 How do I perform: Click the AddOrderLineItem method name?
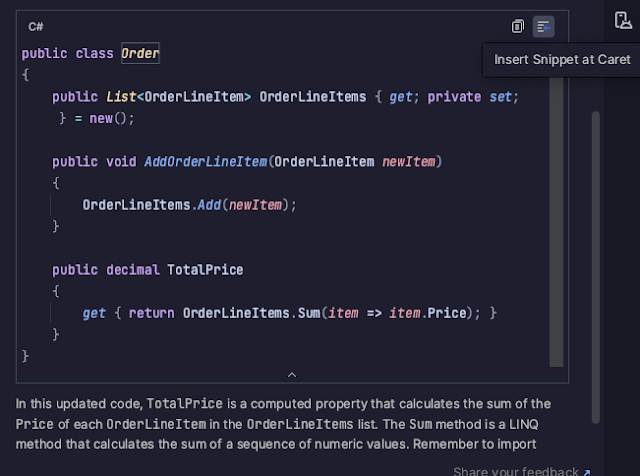[x=206, y=162]
